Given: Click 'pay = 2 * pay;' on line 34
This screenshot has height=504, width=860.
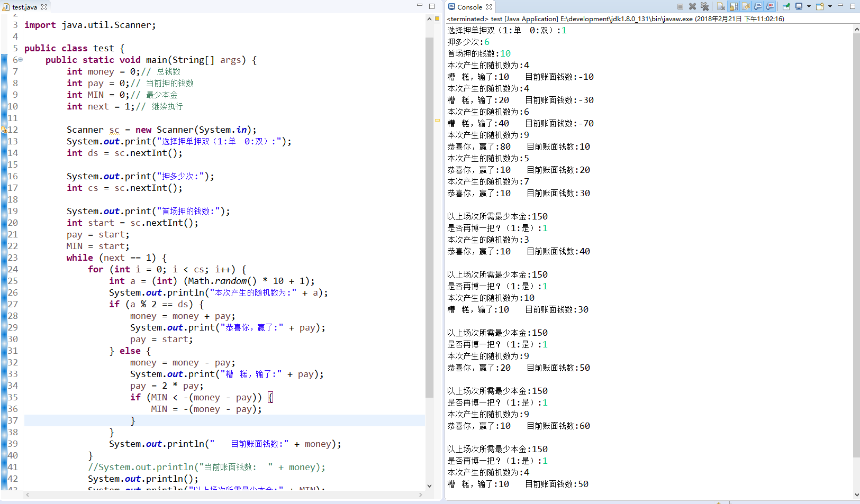Looking at the screenshot, I should tap(167, 386).
